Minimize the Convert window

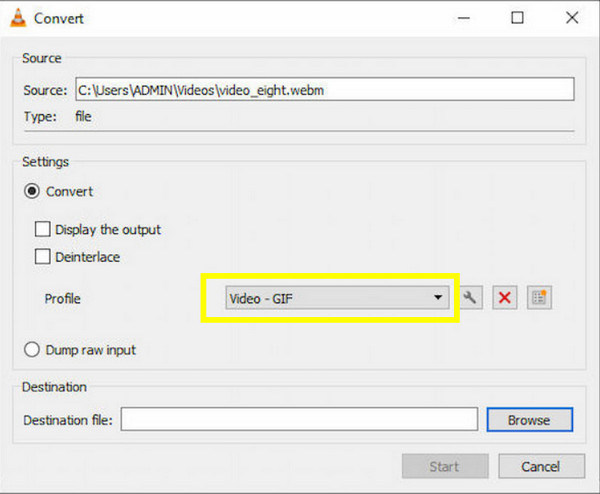463,18
